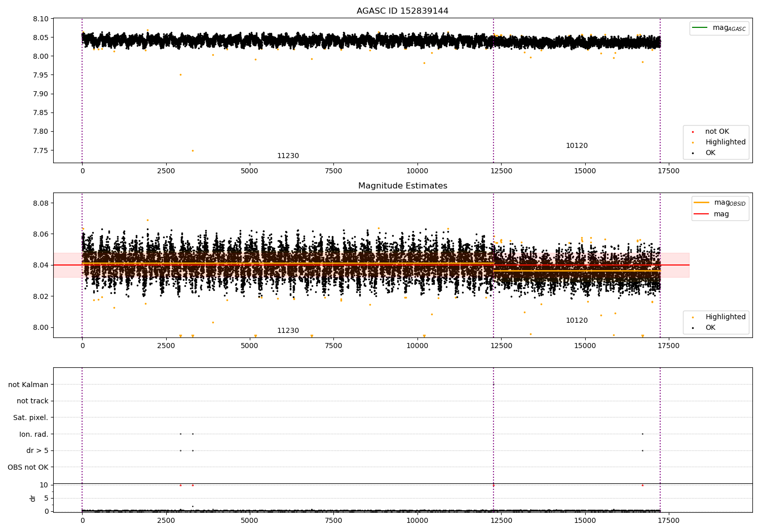Image resolution: width=760 pixels, height=532 pixels.
Task: Click the green mag AGASC legend line
Action: [x=700, y=28]
